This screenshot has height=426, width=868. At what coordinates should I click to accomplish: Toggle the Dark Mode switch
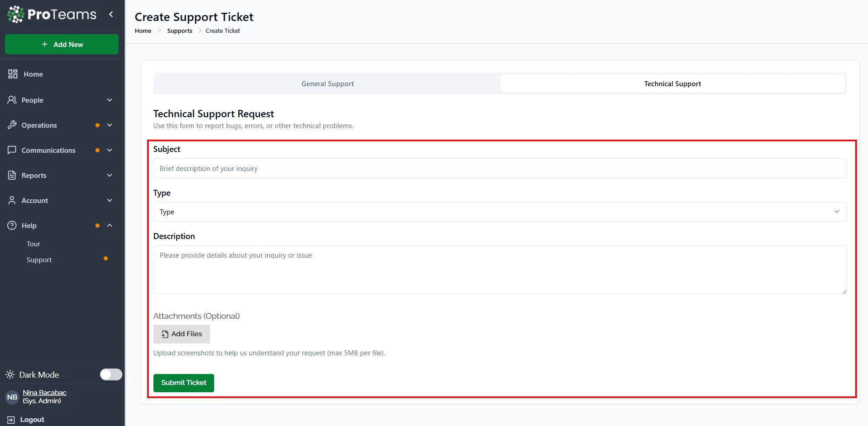(x=111, y=374)
